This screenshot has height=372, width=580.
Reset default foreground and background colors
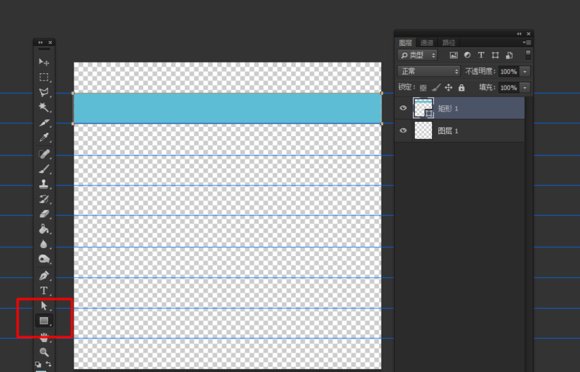click(x=38, y=364)
